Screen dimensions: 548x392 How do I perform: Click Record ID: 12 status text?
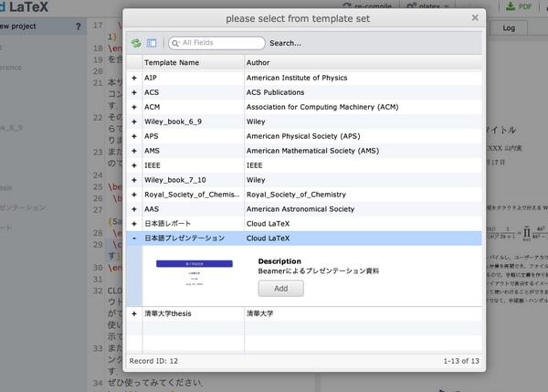153,361
